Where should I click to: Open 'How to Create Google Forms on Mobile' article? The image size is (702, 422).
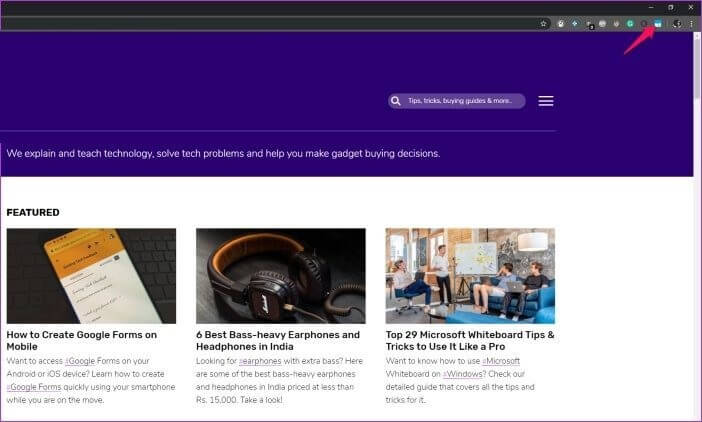point(82,341)
